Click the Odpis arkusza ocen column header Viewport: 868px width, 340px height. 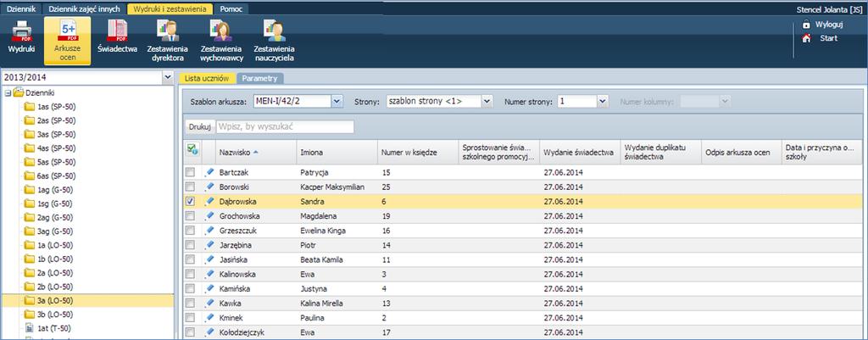coord(742,153)
